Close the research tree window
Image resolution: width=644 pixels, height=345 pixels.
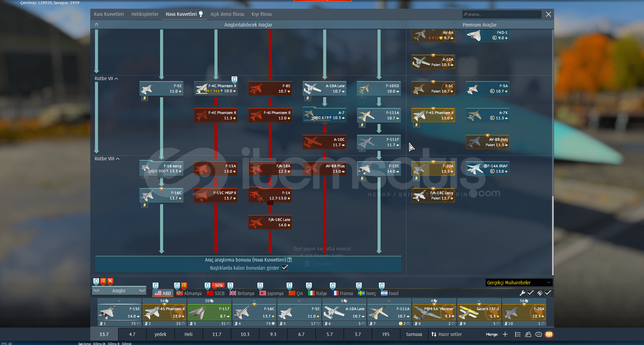[x=548, y=14]
